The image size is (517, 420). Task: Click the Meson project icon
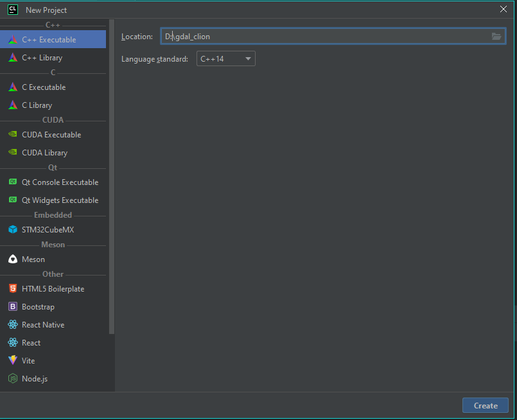(13, 259)
